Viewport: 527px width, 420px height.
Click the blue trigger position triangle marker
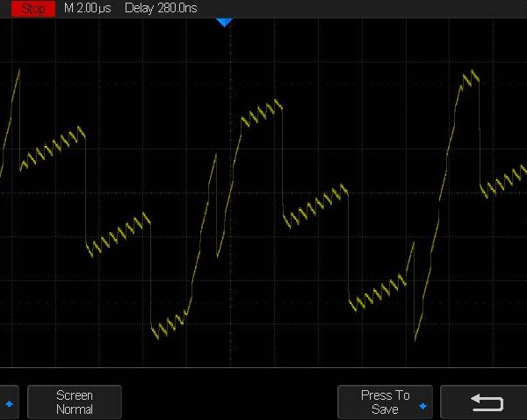pyautogui.click(x=224, y=22)
